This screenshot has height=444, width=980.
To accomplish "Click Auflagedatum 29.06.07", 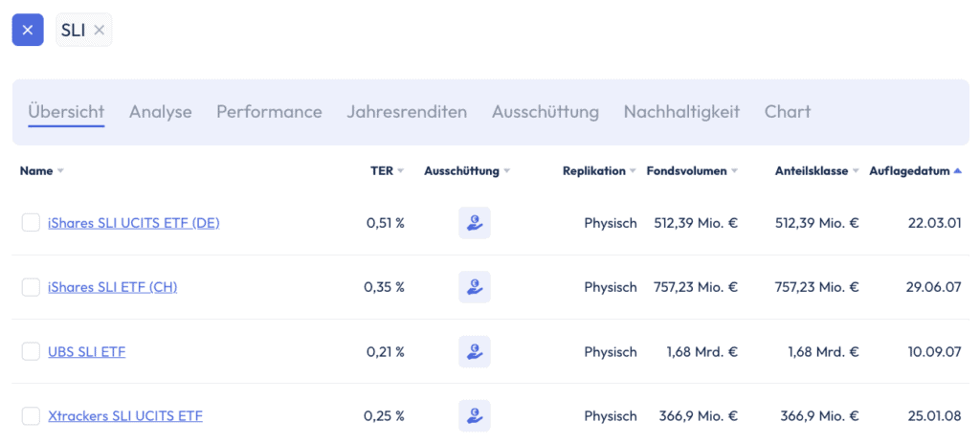I will (x=934, y=287).
